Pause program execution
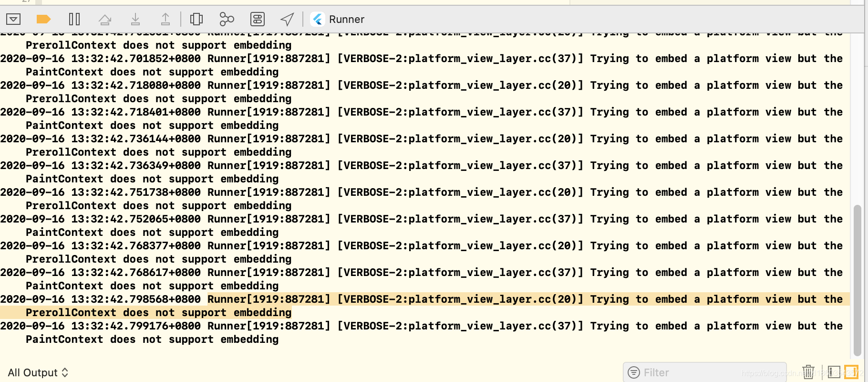The image size is (868, 382). click(74, 19)
